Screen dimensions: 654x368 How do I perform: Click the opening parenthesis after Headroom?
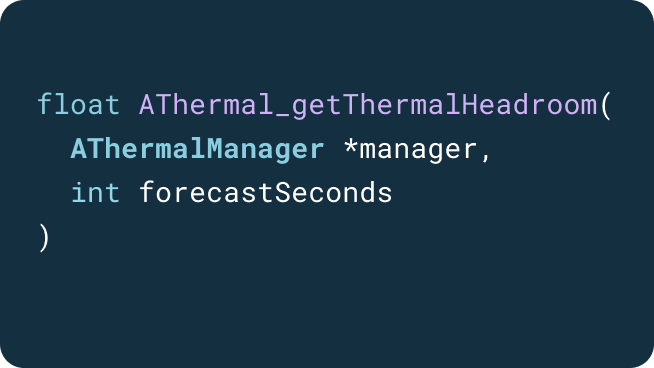tap(606, 106)
